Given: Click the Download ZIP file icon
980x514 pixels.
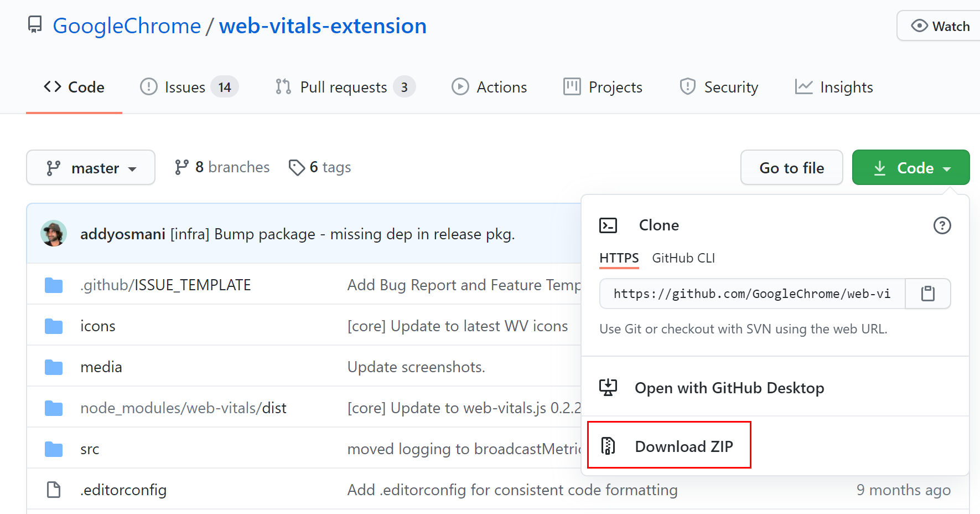Looking at the screenshot, I should point(608,446).
